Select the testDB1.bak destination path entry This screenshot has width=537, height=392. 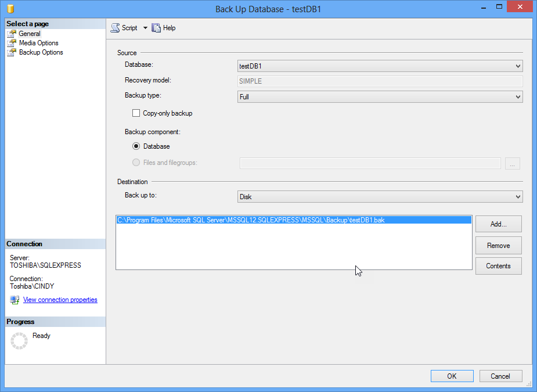294,220
